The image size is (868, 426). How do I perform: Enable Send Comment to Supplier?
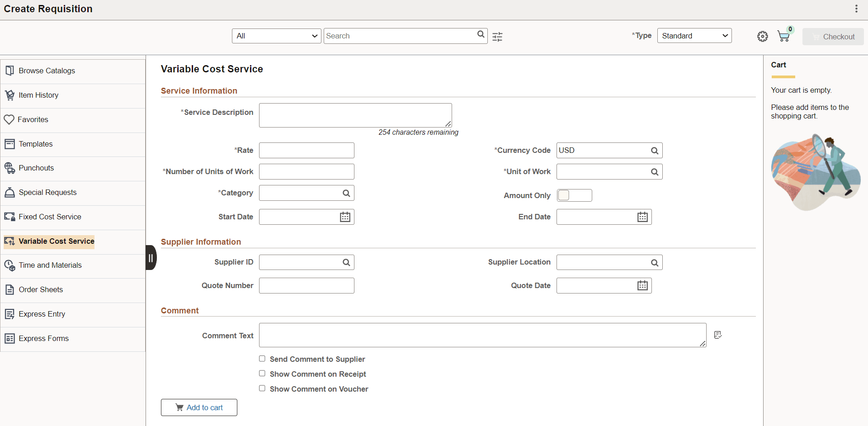pyautogui.click(x=262, y=358)
